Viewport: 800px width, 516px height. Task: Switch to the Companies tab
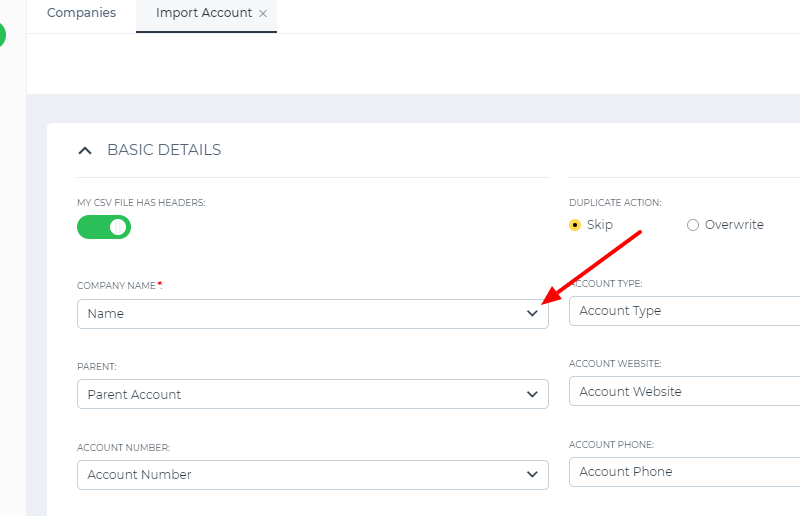click(x=82, y=13)
